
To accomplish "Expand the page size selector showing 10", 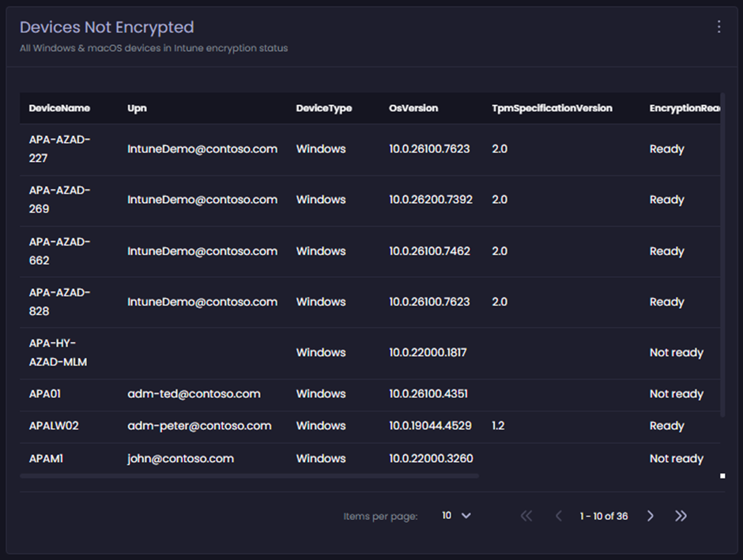I will (x=455, y=515).
